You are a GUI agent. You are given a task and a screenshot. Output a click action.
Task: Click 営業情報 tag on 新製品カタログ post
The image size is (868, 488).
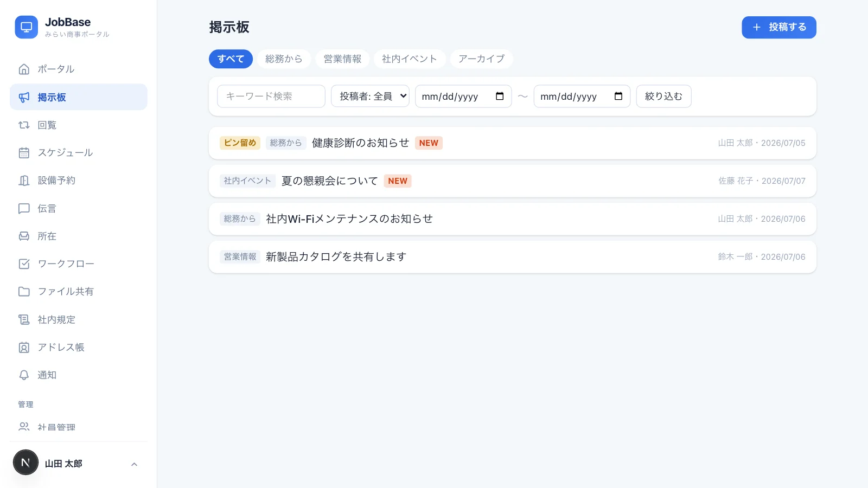[x=240, y=257]
